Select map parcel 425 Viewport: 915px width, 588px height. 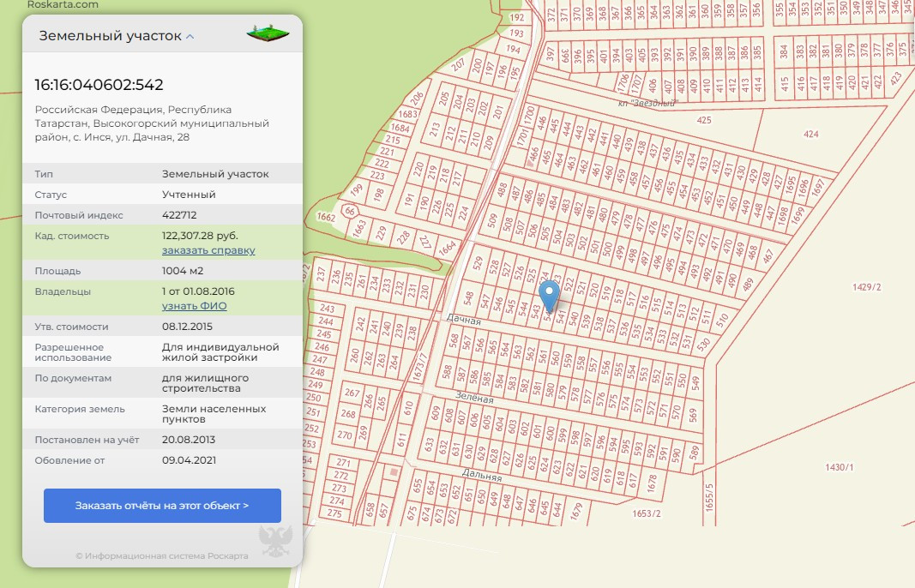click(x=704, y=120)
